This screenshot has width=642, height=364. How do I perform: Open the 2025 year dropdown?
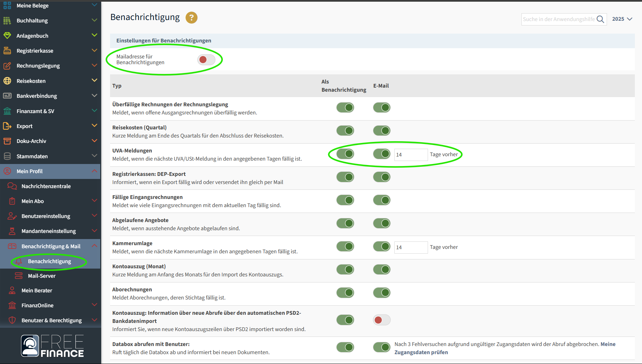point(622,19)
